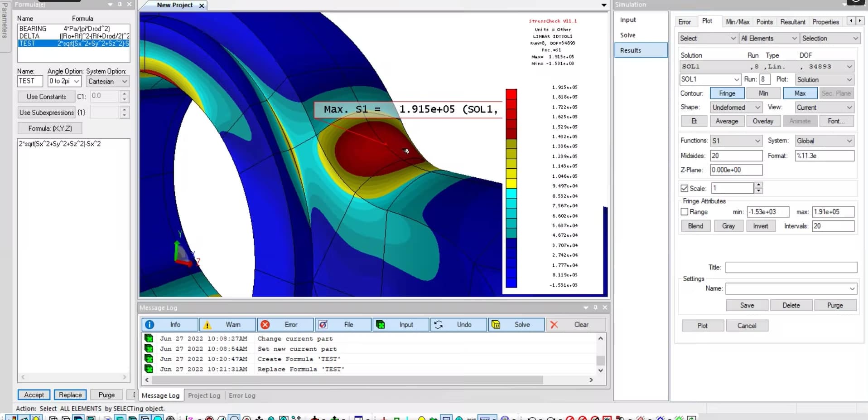Click the Warn icon in Message Log
This screenshot has width=868, height=420.
[x=207, y=325]
